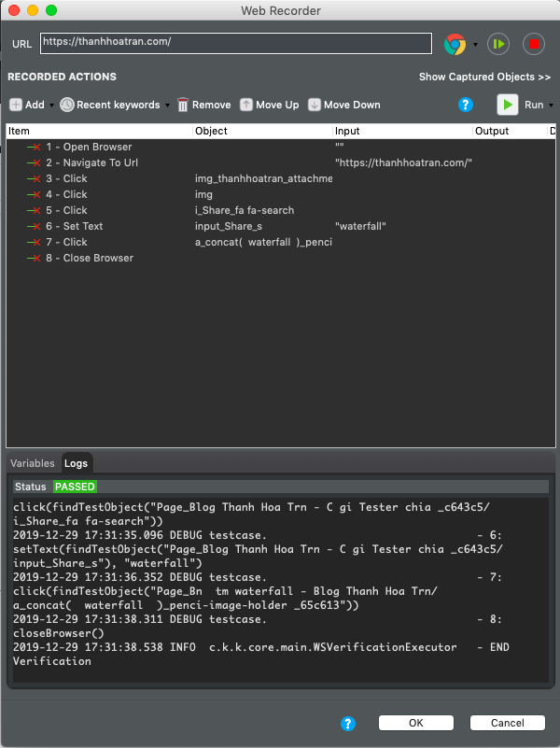Switch to the Logs tab

(76, 463)
